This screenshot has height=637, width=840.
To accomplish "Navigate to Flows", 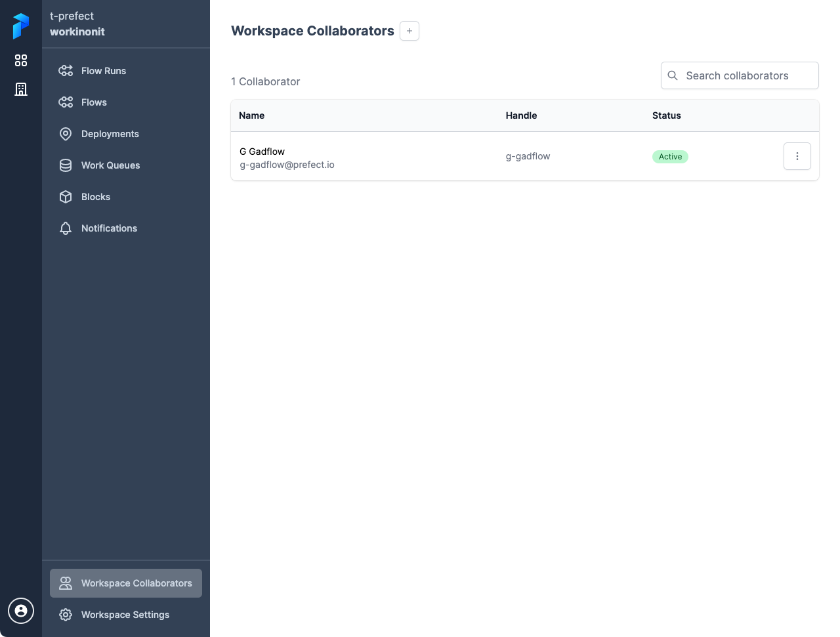I will (x=126, y=102).
